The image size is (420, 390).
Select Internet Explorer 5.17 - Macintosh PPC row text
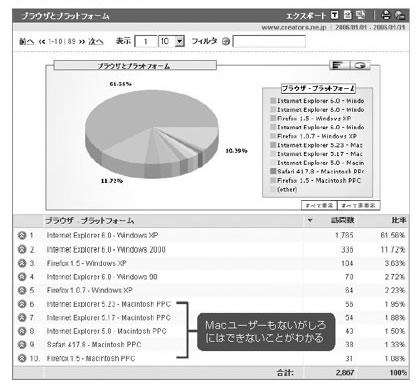click(108, 318)
